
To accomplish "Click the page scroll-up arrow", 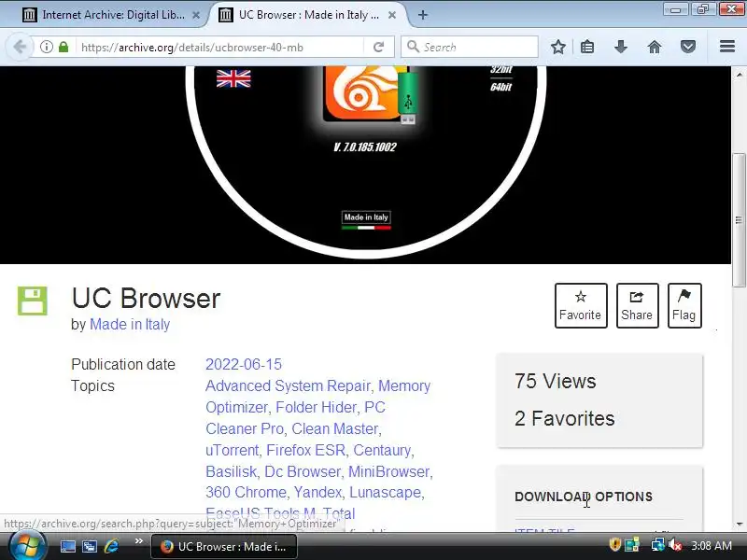I will pos(739,75).
